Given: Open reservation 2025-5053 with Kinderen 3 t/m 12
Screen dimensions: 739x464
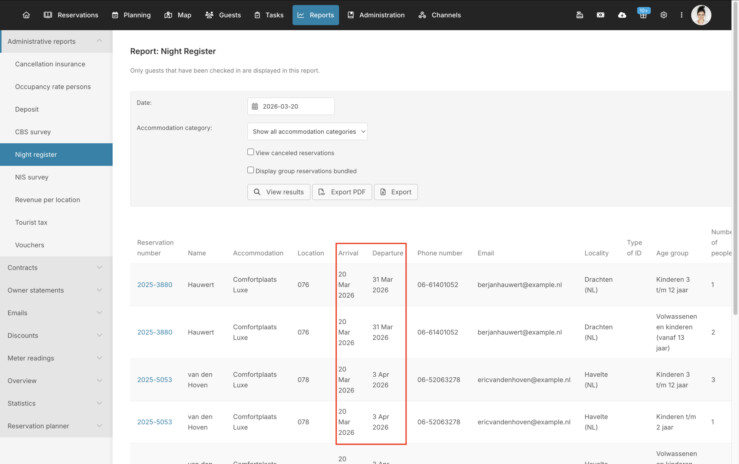Looking at the screenshot, I should pos(155,380).
